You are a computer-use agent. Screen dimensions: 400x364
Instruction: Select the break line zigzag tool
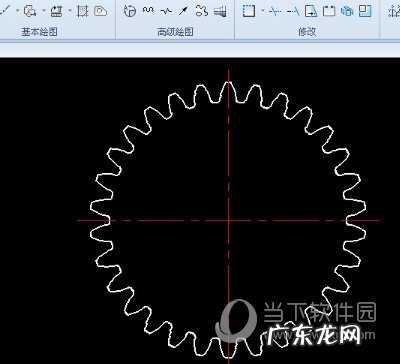point(166,11)
